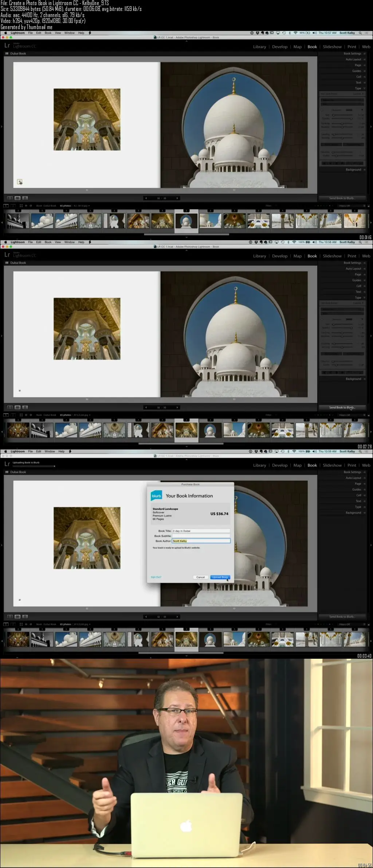Screen dimensions: 373x868
Task: Switch to Spread View icon in 10:57 AM frame
Action: (17, 198)
